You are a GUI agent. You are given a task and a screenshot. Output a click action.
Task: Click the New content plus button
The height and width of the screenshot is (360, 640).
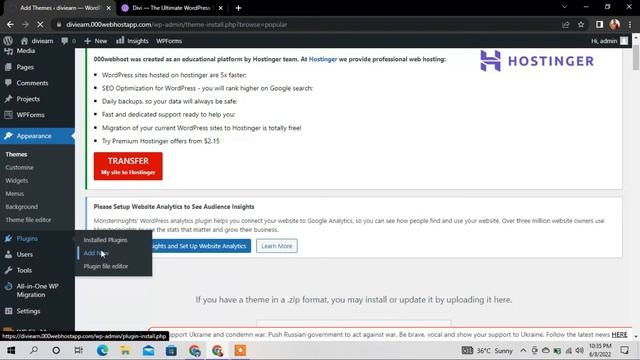click(x=96, y=41)
